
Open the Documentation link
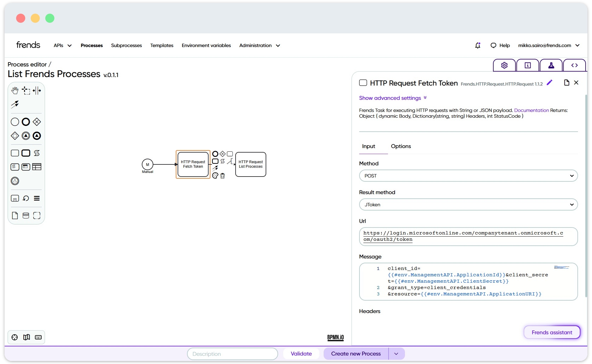tap(531, 110)
